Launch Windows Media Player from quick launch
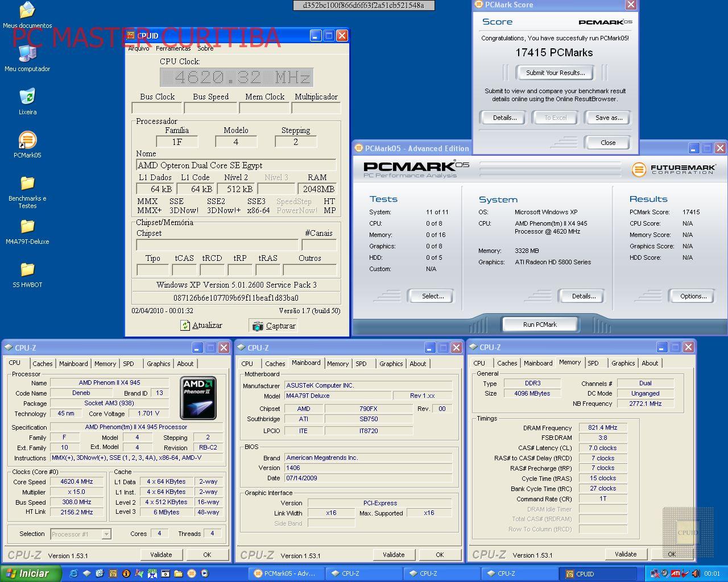This screenshot has height=582, width=728. pos(205,573)
